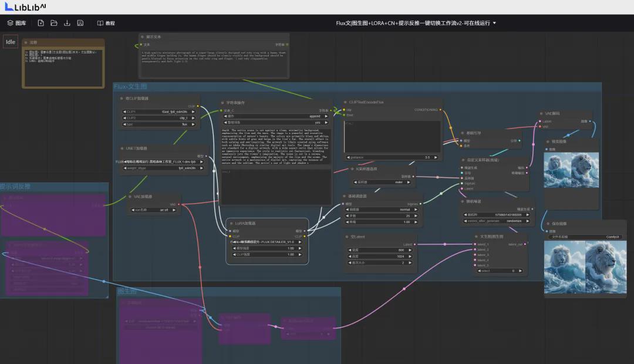Click the guidance 3.5 value slider

click(392, 157)
